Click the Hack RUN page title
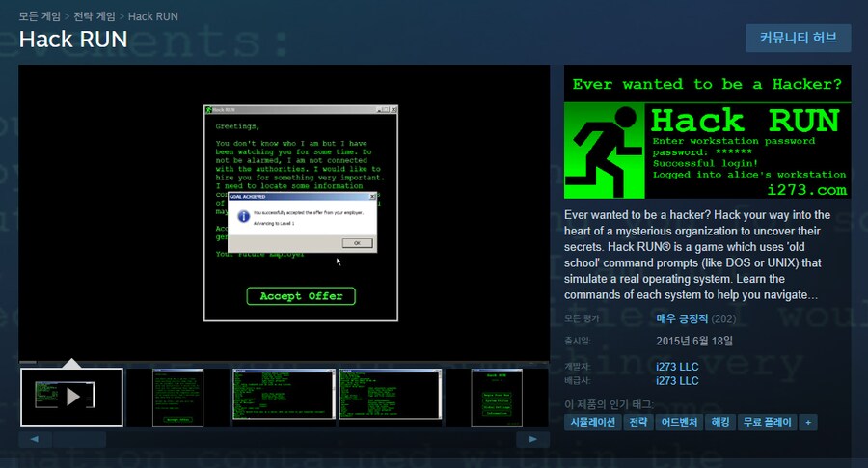 click(x=73, y=40)
